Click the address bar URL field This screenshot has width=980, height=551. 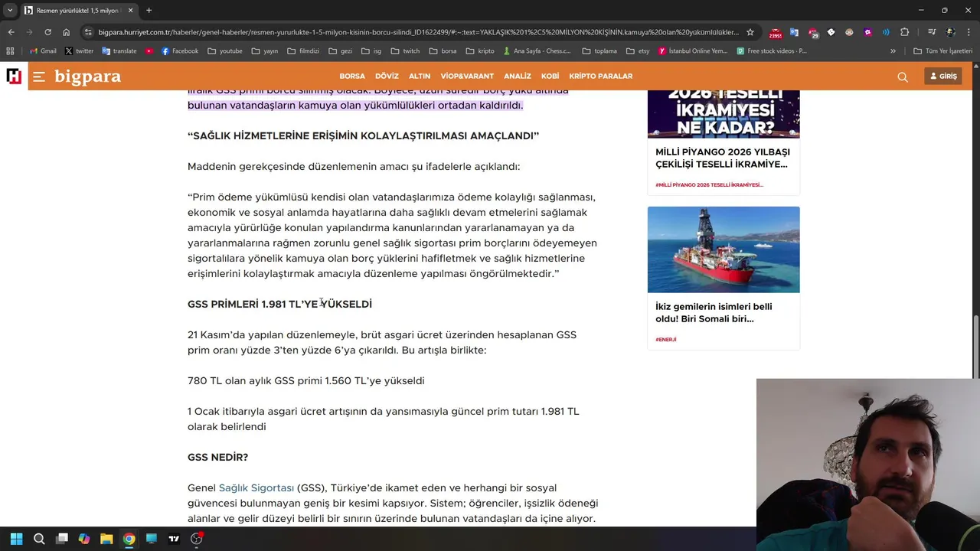pos(419,32)
